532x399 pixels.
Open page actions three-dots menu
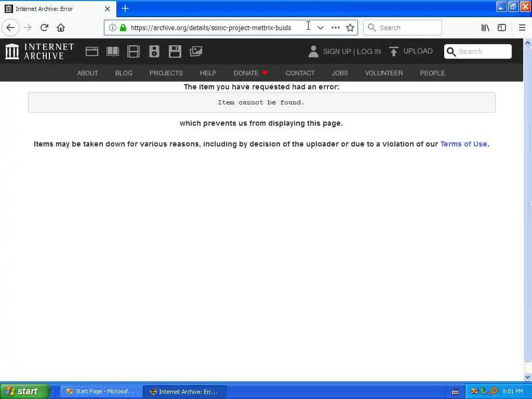click(336, 28)
